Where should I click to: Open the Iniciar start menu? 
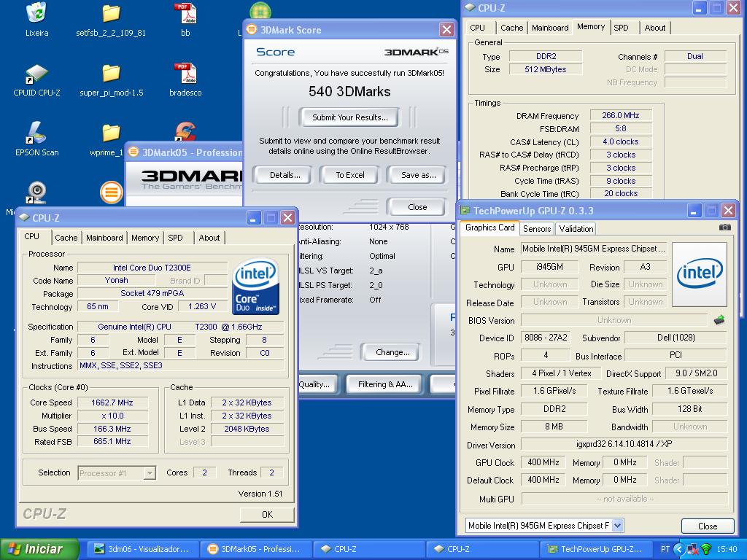(39, 549)
